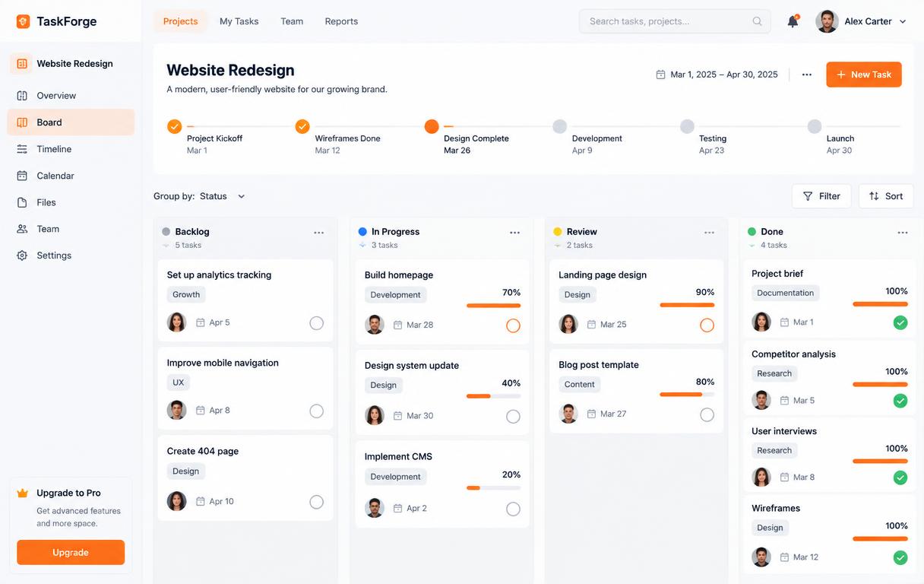
Task: Click assignee avatar on Wireframes card
Action: coord(761,557)
